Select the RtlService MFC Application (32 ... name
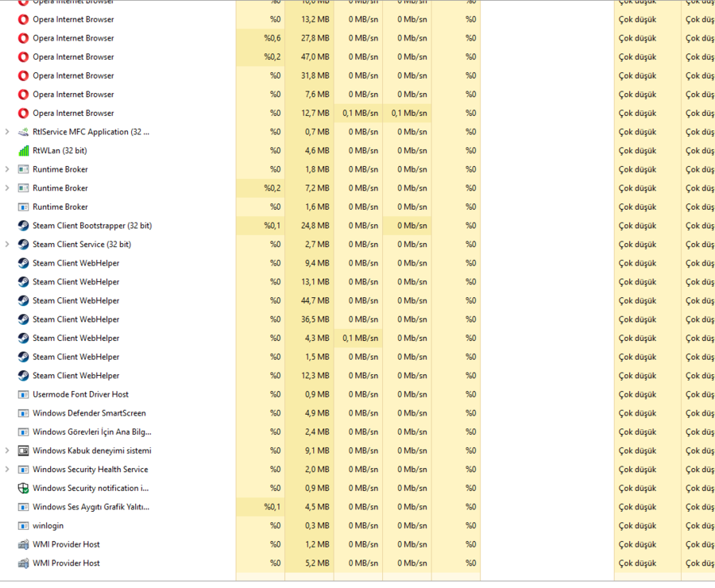 91,132
